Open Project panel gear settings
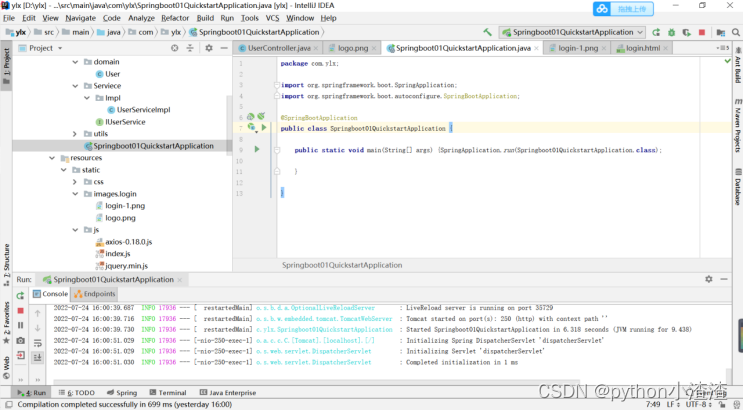 point(209,48)
